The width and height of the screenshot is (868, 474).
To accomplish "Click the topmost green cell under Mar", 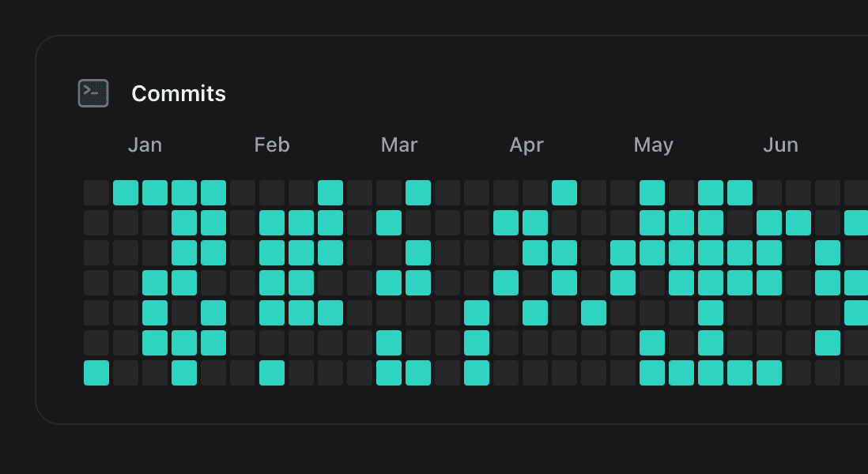I will tap(419, 192).
